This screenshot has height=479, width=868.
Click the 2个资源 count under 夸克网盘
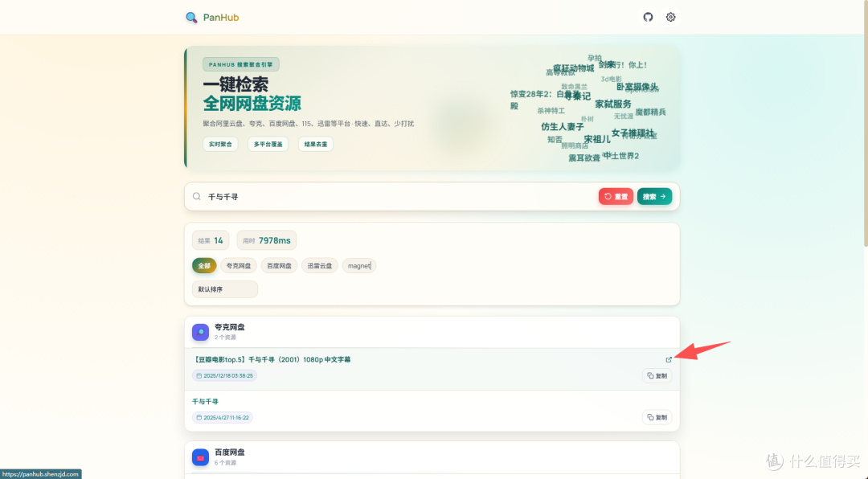225,338
